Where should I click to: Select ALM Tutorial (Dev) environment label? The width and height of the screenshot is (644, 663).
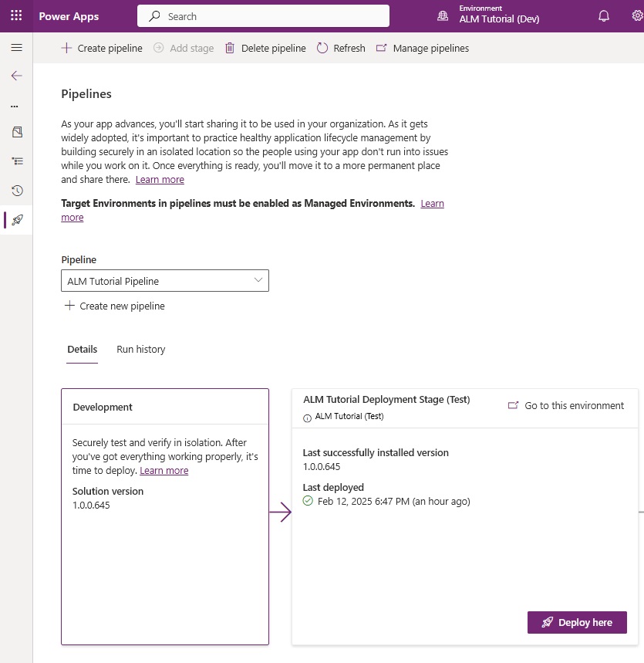click(x=499, y=19)
